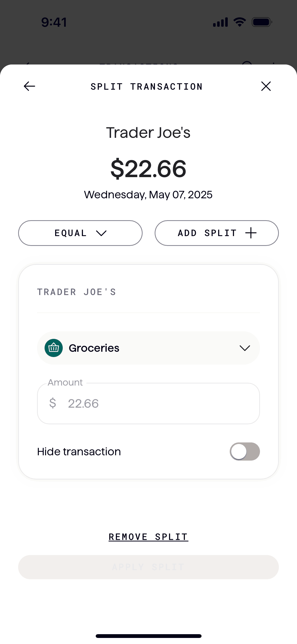The width and height of the screenshot is (297, 644).
Task: Tap the home indicator bar
Action: pyautogui.click(x=148, y=636)
